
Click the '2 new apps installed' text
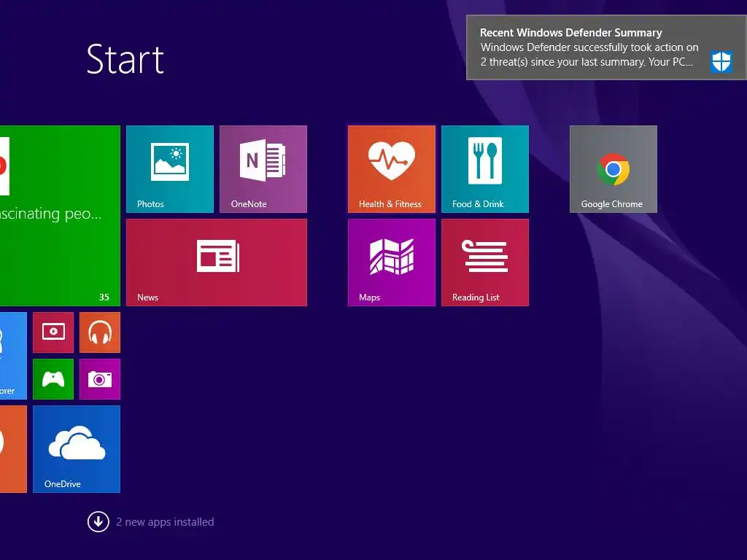click(165, 522)
